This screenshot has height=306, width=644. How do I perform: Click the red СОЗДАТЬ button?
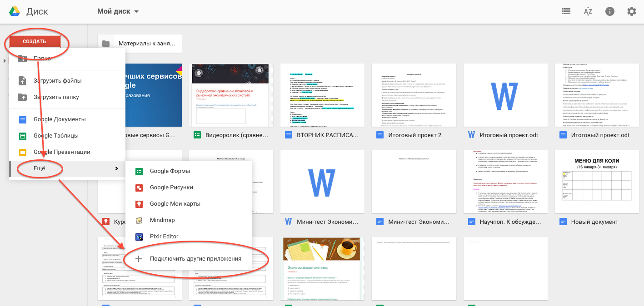[35, 42]
